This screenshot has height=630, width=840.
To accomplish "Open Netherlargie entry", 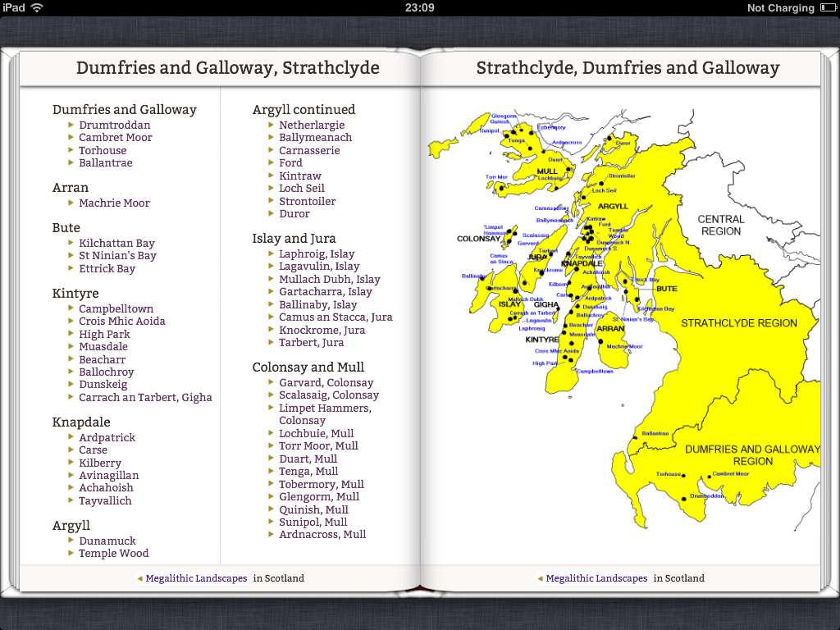I will pos(312,125).
